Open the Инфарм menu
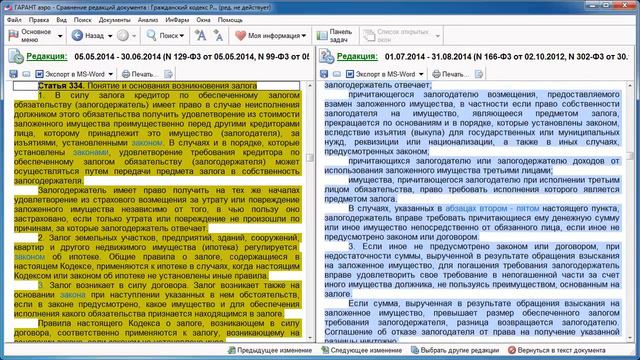 click(x=177, y=20)
